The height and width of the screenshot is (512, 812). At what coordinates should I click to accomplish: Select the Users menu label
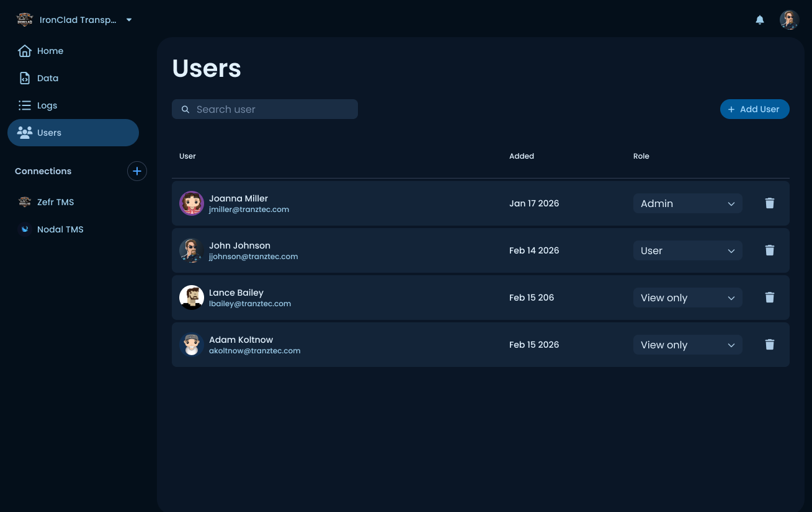pos(49,133)
